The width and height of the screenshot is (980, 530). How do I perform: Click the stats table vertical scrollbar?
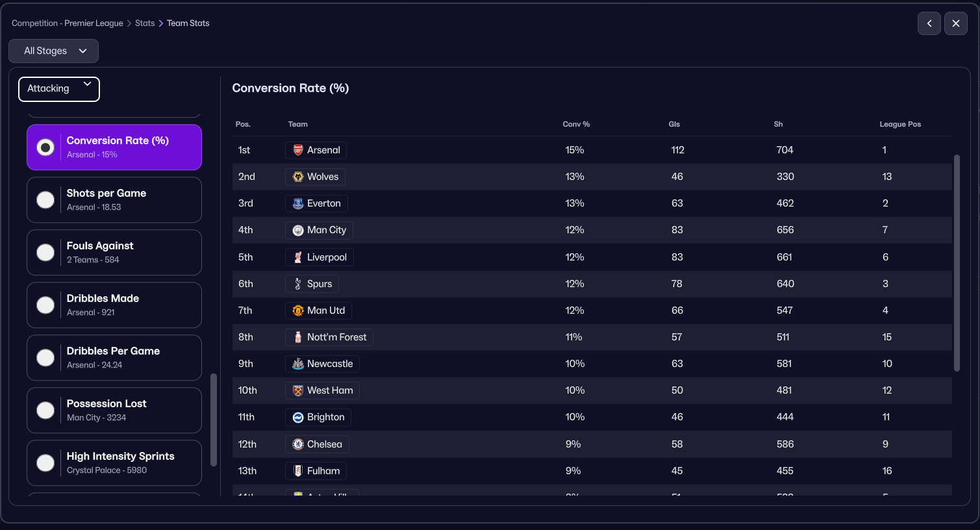pyautogui.click(x=956, y=262)
